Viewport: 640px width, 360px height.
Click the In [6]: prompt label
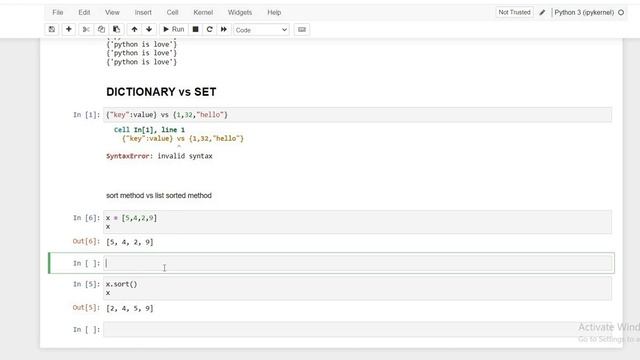click(x=86, y=218)
